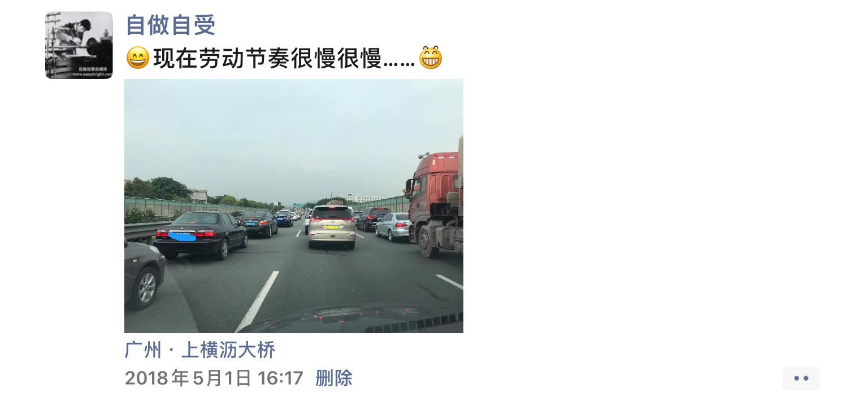
Task: Click the 广州 city name in location
Action: [x=143, y=350]
